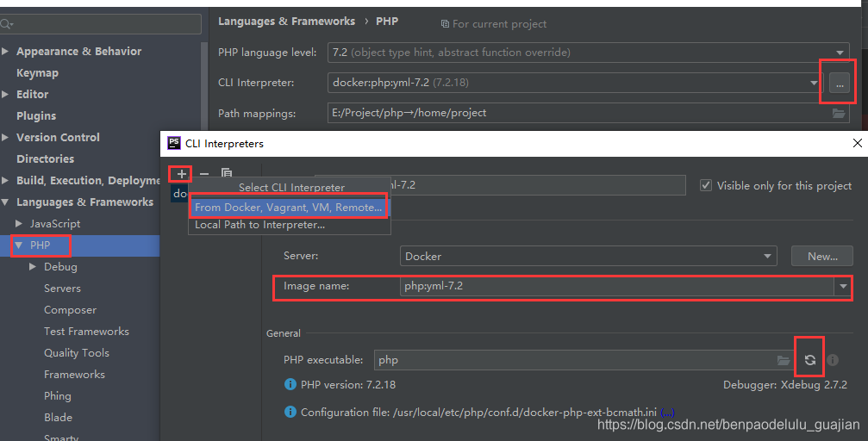Click the info icon next to PHP version
The image size is (868, 441).
(x=290, y=384)
